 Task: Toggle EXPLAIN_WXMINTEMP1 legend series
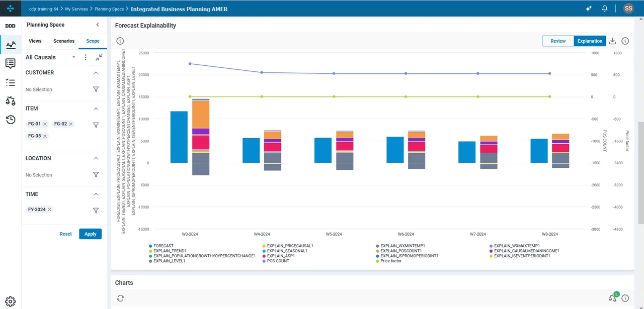[400, 246]
